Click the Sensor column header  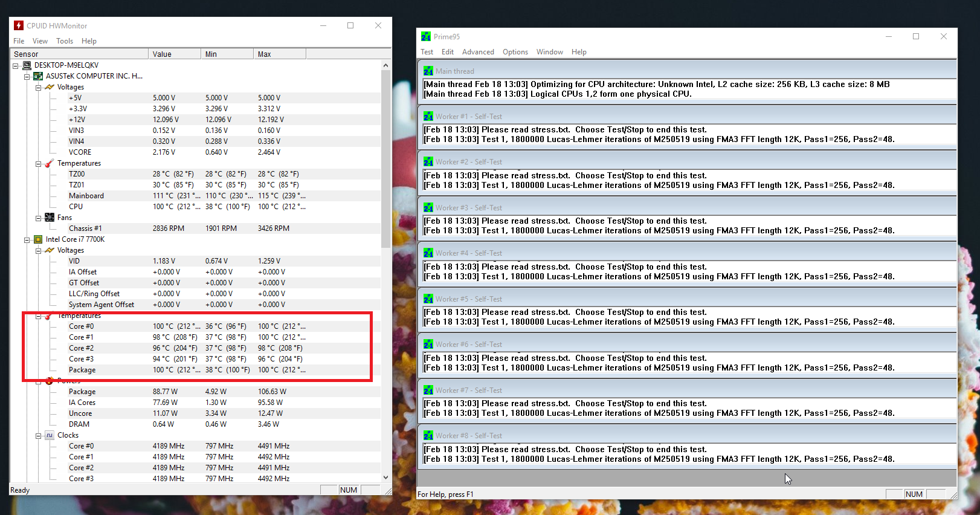click(79, 54)
